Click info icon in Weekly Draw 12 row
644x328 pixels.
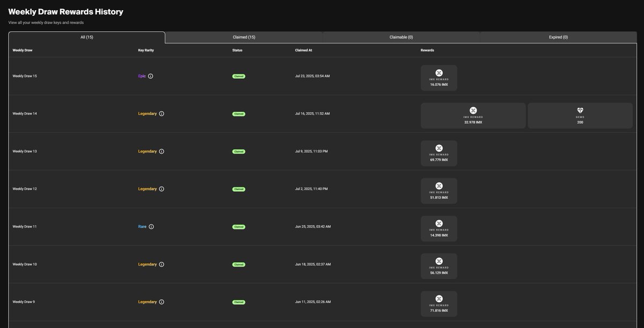[x=162, y=189]
